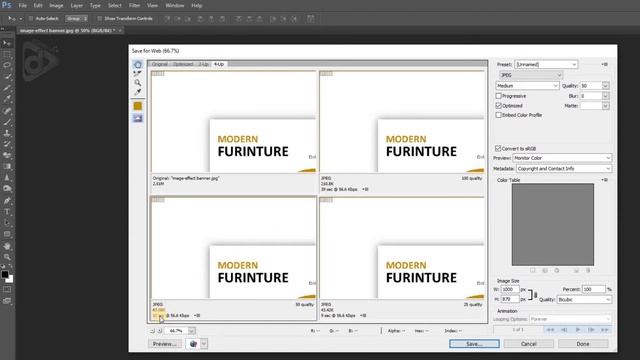Select the Zoom tool in Save for Web

point(138,83)
